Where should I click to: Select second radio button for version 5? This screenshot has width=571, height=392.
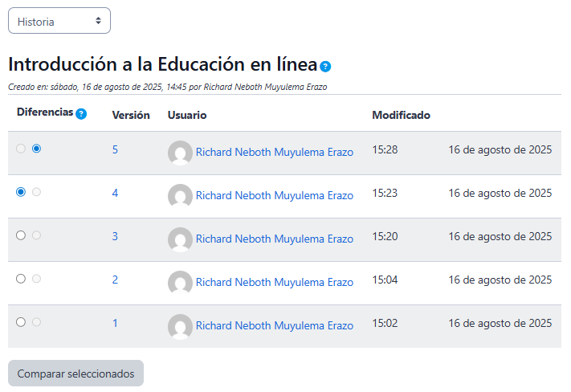point(37,149)
